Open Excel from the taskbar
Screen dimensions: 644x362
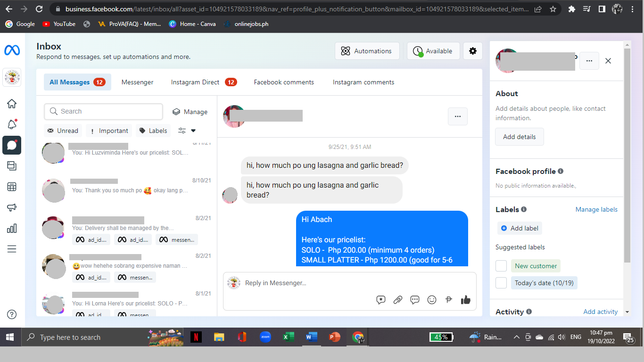tap(288, 337)
